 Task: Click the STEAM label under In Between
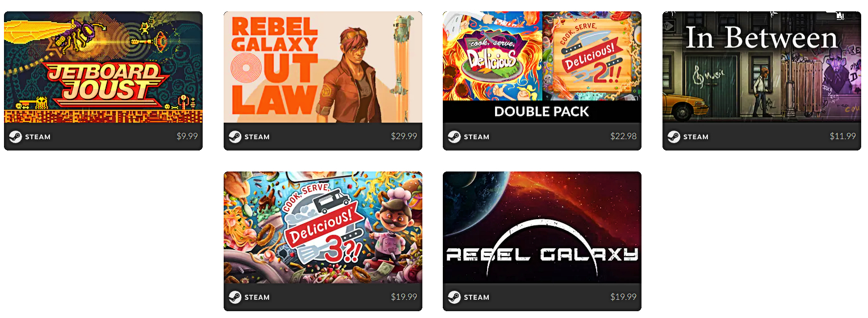(696, 137)
